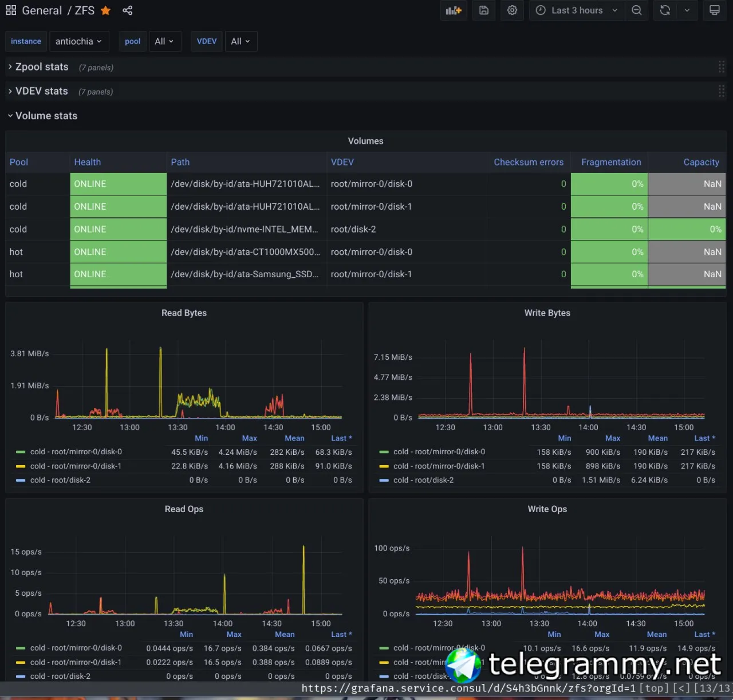Viewport: 733px width, 700px height.
Task: Zoom out time range with magnifier icon
Action: 636,10
